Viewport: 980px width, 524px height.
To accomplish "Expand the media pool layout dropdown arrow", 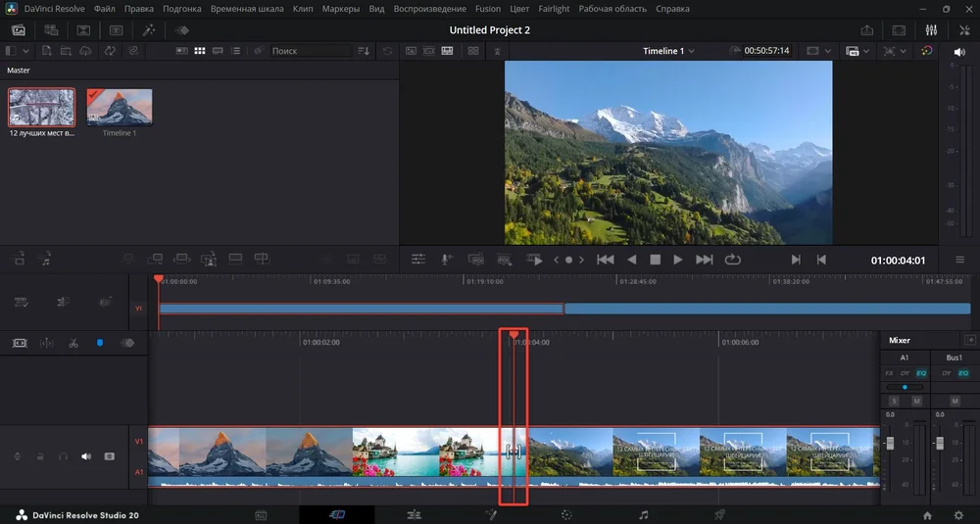I will coord(24,51).
